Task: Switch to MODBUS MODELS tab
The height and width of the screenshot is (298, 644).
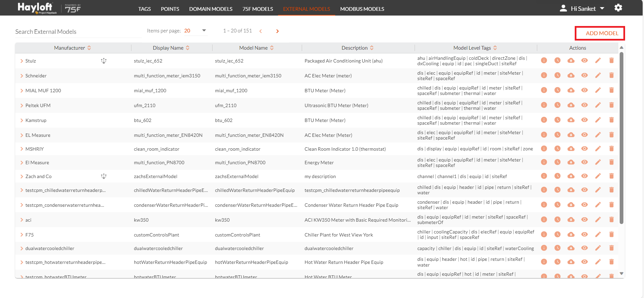Action: (362, 9)
